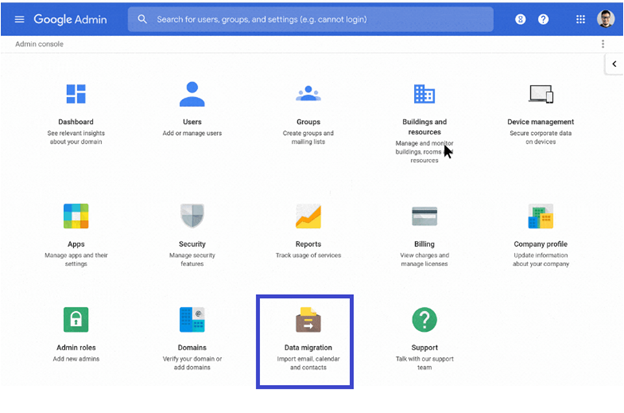Open the account status badge icon
624x413 pixels.
[520, 19]
